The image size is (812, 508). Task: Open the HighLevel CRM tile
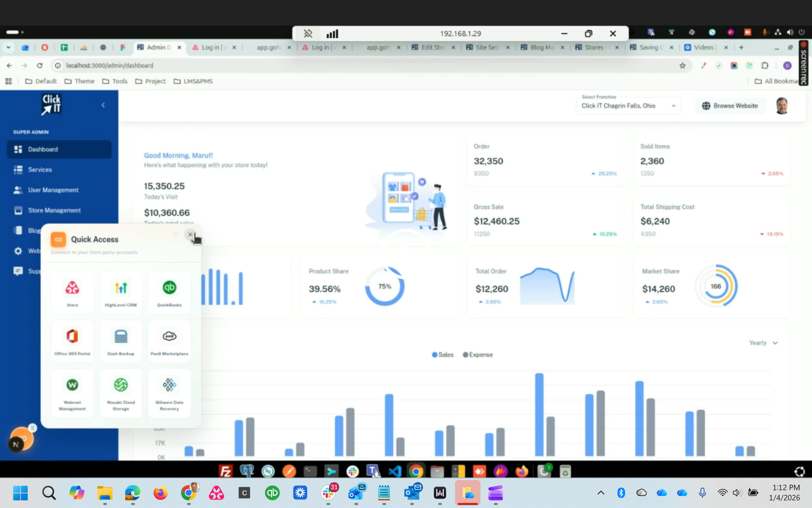(x=121, y=292)
